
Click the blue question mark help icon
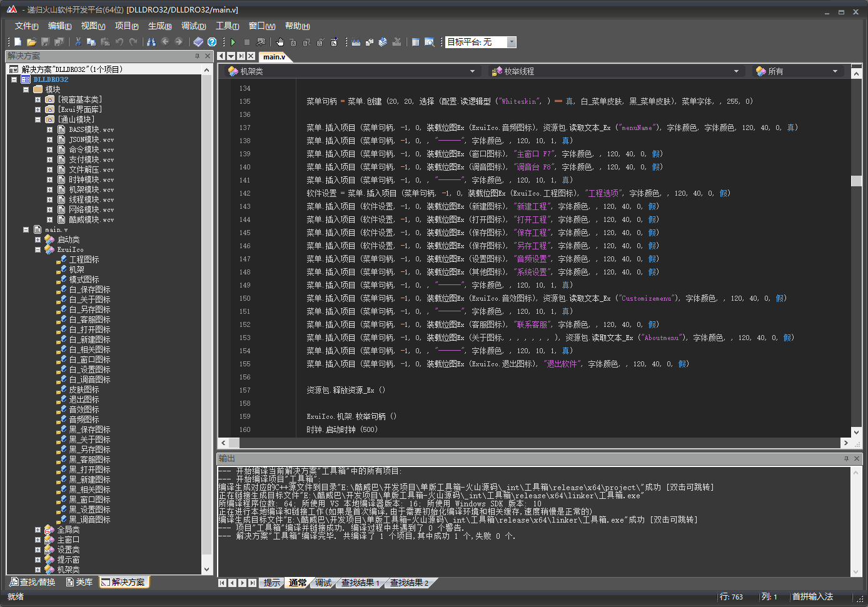tap(212, 42)
